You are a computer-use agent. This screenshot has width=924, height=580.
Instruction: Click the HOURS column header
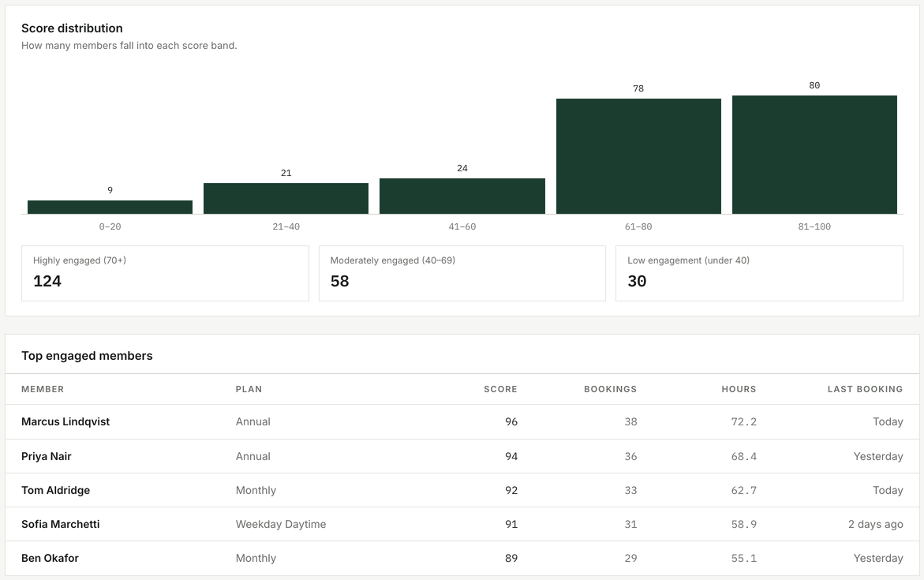pos(739,389)
